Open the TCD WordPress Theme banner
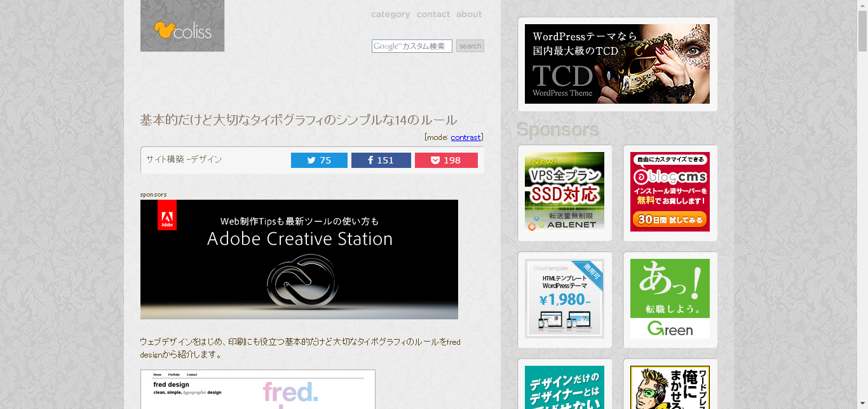This screenshot has height=409, width=868. point(617,64)
